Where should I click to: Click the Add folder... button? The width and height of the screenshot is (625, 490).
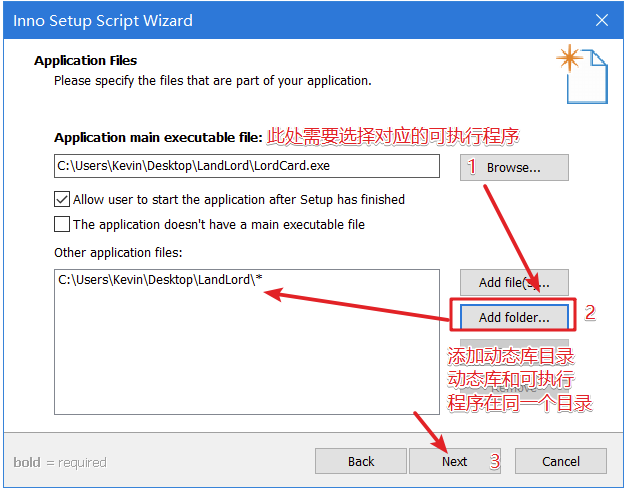point(514,317)
